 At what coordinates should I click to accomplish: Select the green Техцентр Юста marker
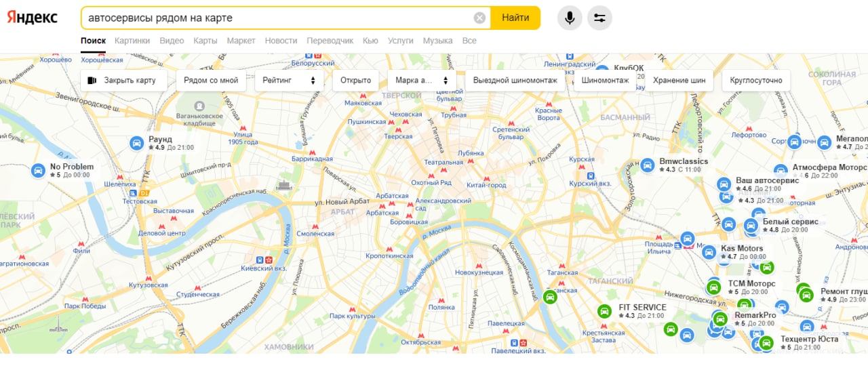766,343
